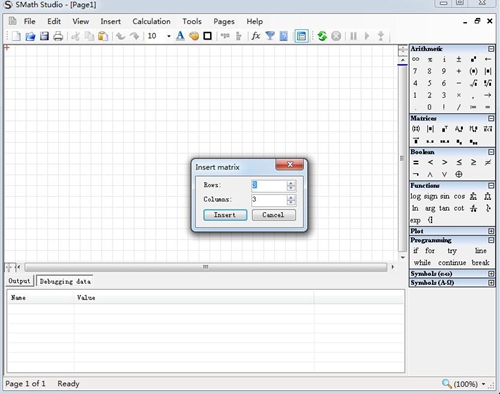Viewport: 500px width, 394px height.
Task: Expand the Plot panel
Action: pos(491,231)
